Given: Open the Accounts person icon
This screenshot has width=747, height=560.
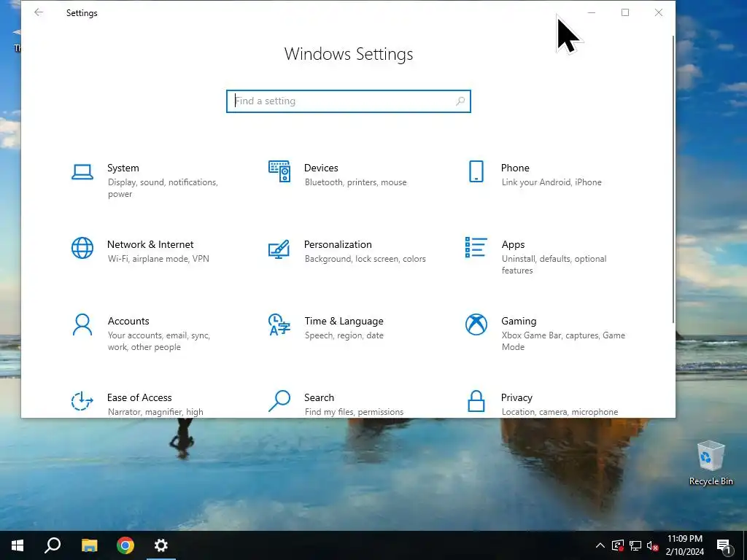Looking at the screenshot, I should (x=82, y=324).
